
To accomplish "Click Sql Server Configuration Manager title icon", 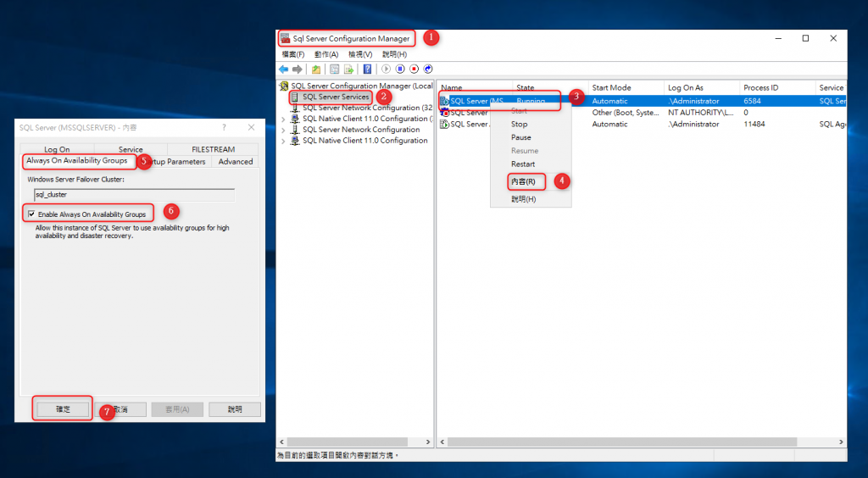I will (285, 39).
